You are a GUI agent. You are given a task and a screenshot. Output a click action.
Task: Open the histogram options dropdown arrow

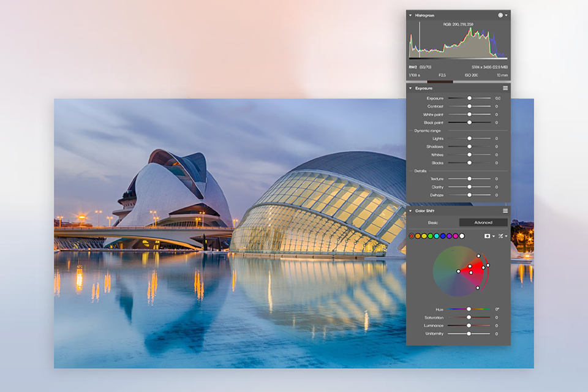click(507, 15)
